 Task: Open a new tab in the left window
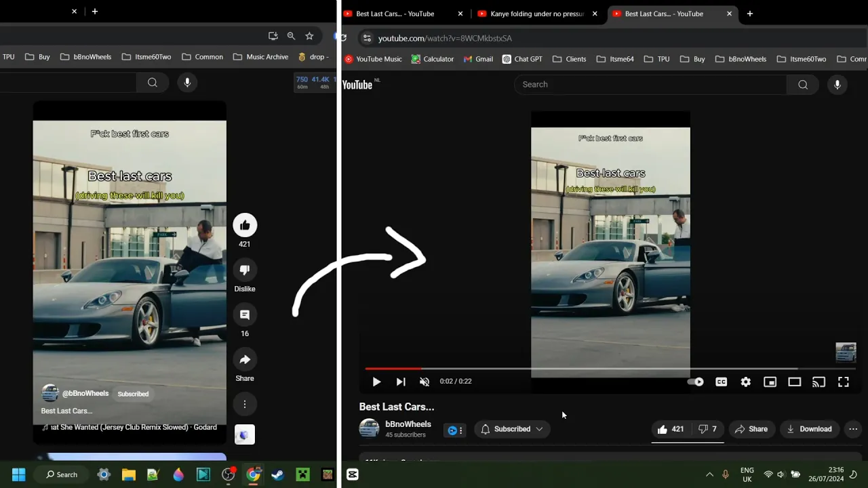click(95, 12)
